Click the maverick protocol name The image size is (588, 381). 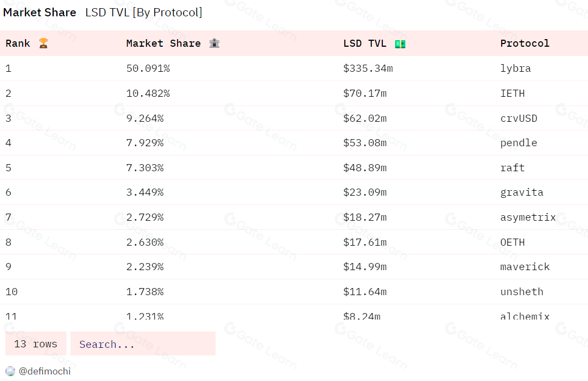524,267
